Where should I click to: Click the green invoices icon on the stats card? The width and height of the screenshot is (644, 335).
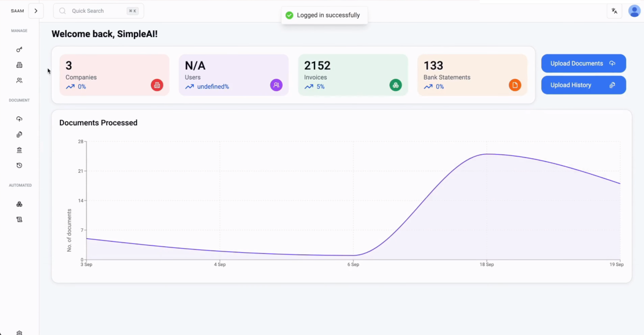pyautogui.click(x=395, y=85)
